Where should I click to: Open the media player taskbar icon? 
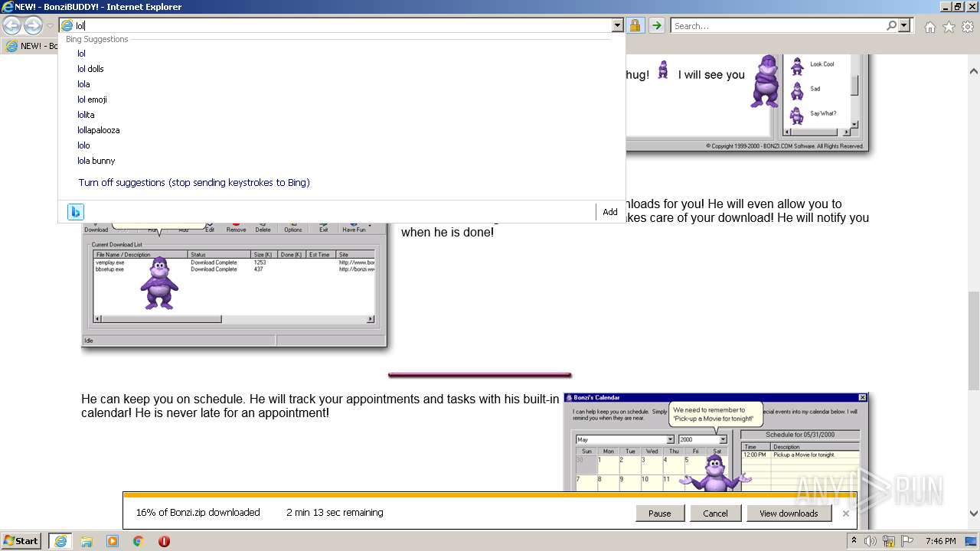[113, 541]
